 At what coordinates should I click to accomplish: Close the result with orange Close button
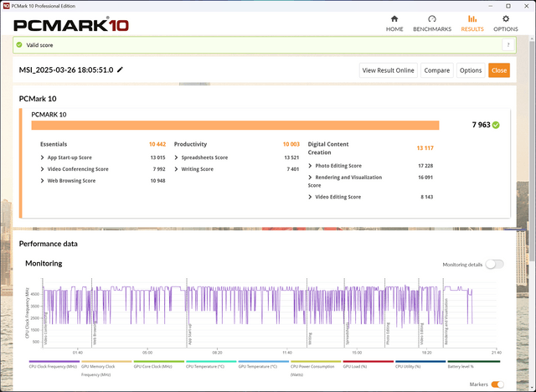499,70
